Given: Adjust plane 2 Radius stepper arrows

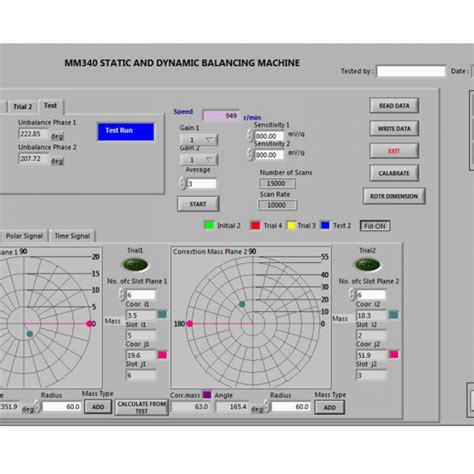Looking at the screenshot, I should pyautogui.click(x=266, y=406).
